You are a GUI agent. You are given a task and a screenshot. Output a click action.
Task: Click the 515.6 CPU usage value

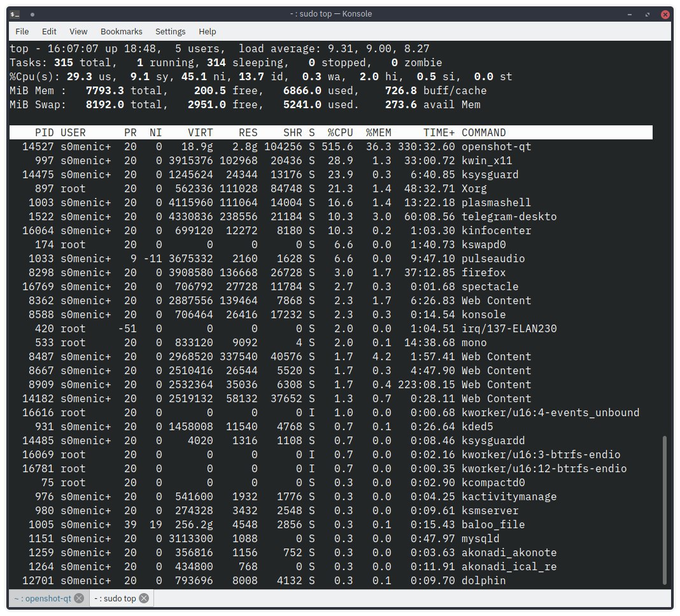click(x=337, y=146)
